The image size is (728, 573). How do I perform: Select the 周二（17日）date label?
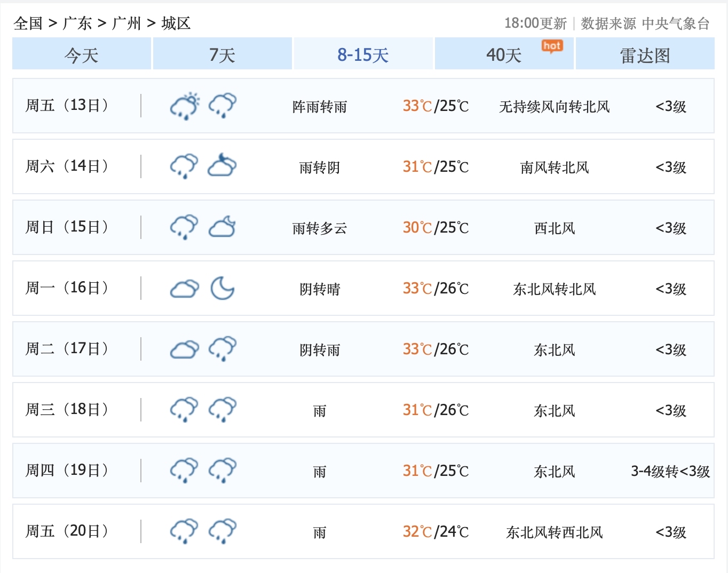[x=67, y=349]
